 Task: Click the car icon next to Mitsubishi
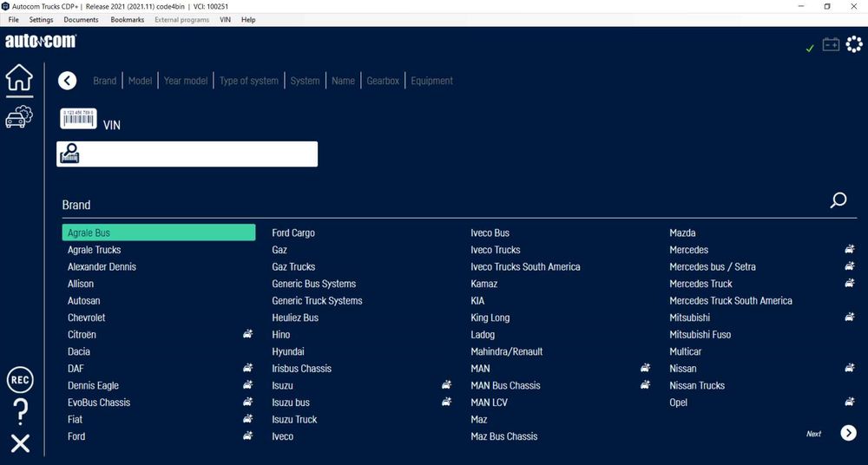pyautogui.click(x=850, y=317)
